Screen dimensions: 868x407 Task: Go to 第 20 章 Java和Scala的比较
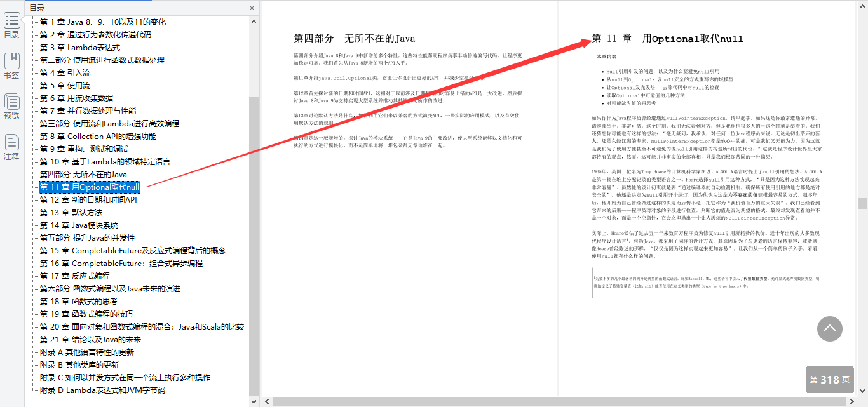(x=142, y=326)
